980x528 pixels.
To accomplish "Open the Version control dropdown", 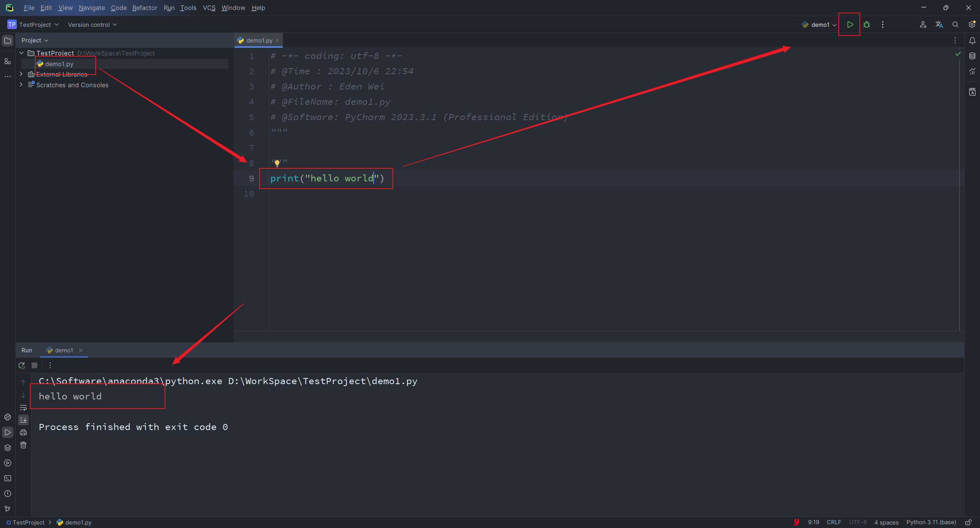I will pyautogui.click(x=92, y=24).
